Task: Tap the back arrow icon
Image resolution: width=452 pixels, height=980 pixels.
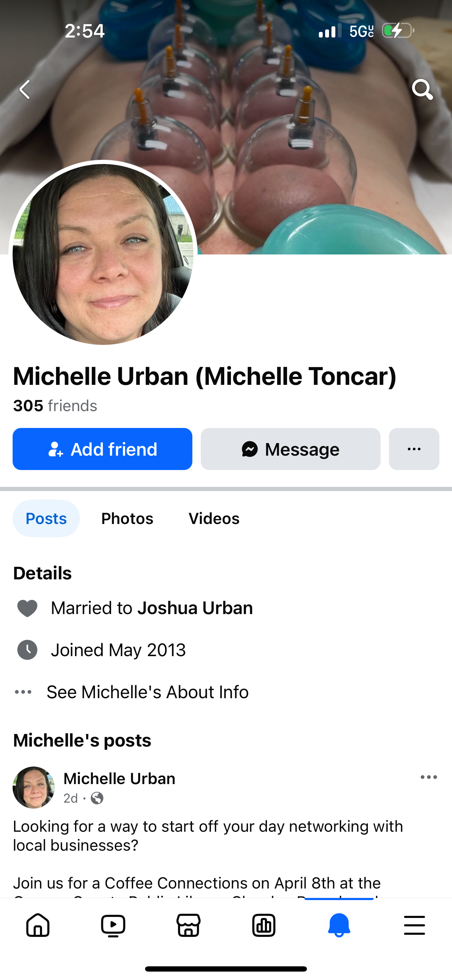Action: 25,89
